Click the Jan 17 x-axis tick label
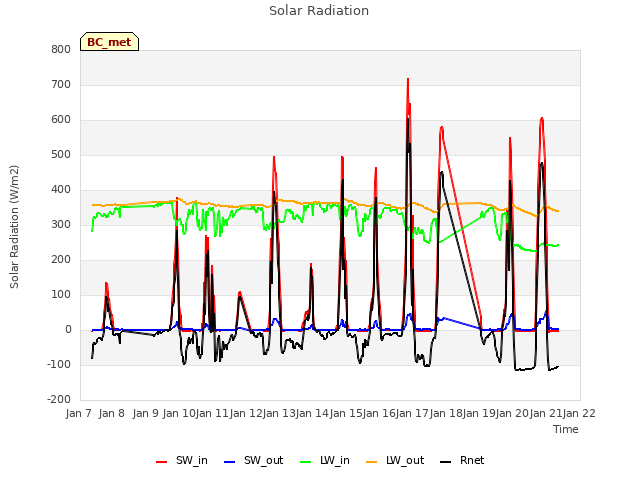Viewport: 640px width, 480px height. click(412, 413)
